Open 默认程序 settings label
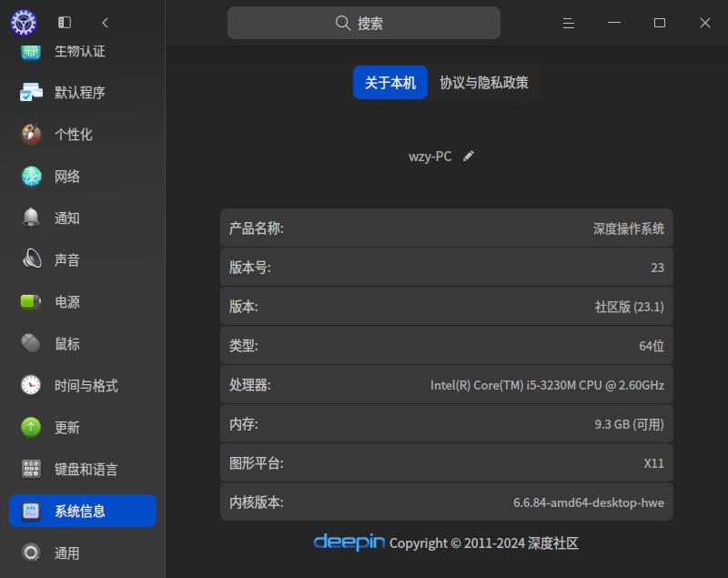Screen dimensions: 728x578 [80, 92]
